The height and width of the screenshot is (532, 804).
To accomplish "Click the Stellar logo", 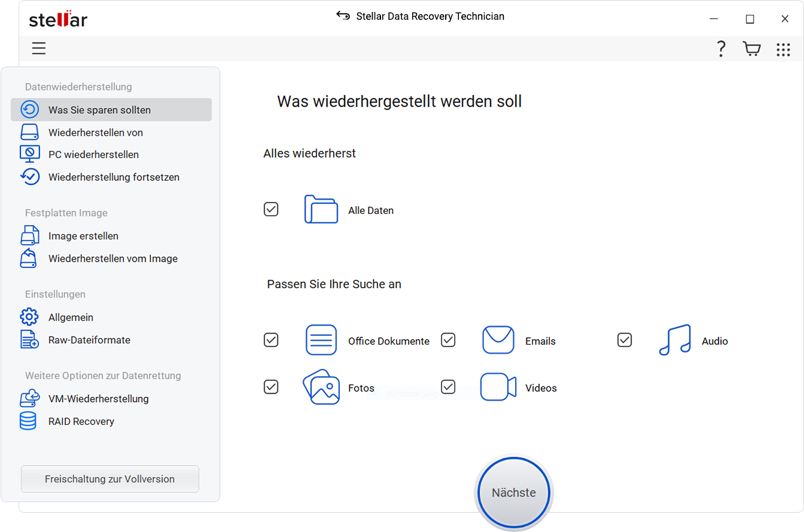I will (58, 19).
